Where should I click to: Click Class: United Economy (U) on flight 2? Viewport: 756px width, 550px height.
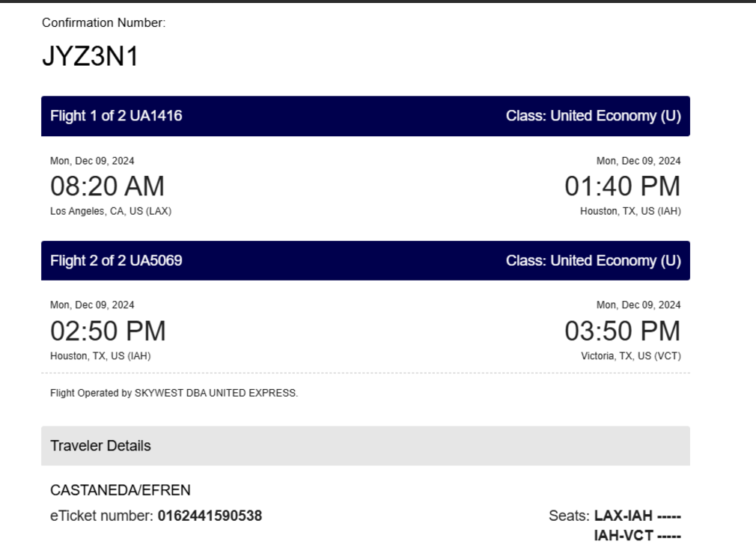tap(593, 260)
